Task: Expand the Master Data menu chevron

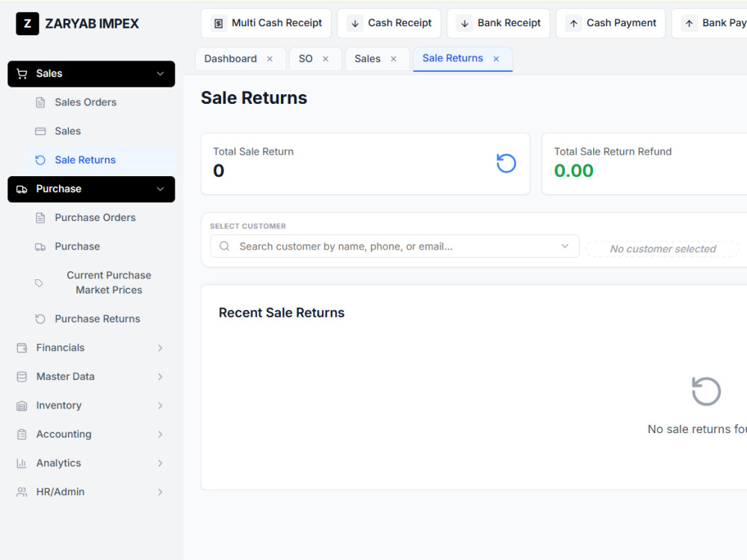Action: (160, 376)
